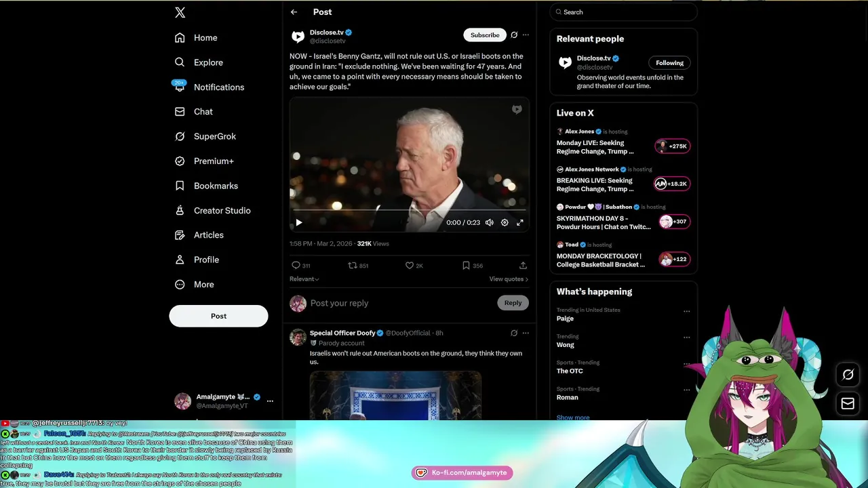
Task: Open the video settings gear
Action: [x=505, y=222]
